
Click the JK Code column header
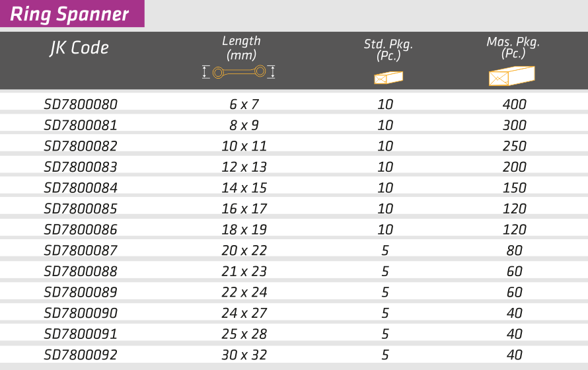[x=79, y=48]
